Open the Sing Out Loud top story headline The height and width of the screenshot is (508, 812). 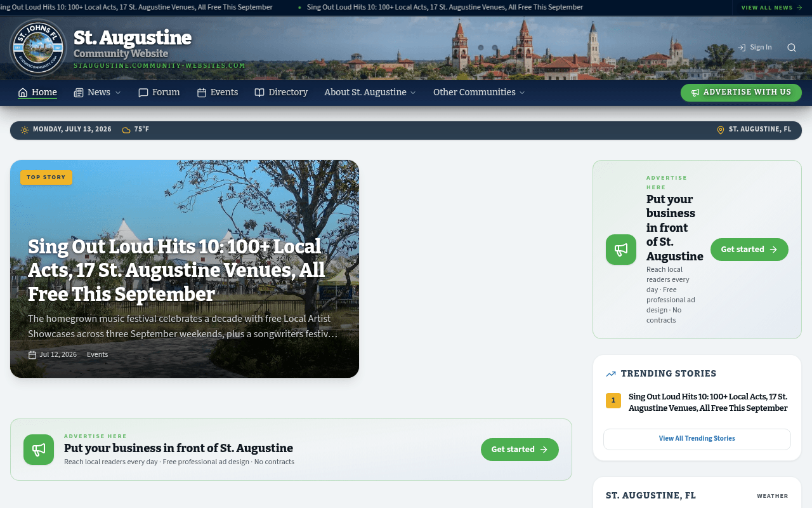(x=176, y=271)
